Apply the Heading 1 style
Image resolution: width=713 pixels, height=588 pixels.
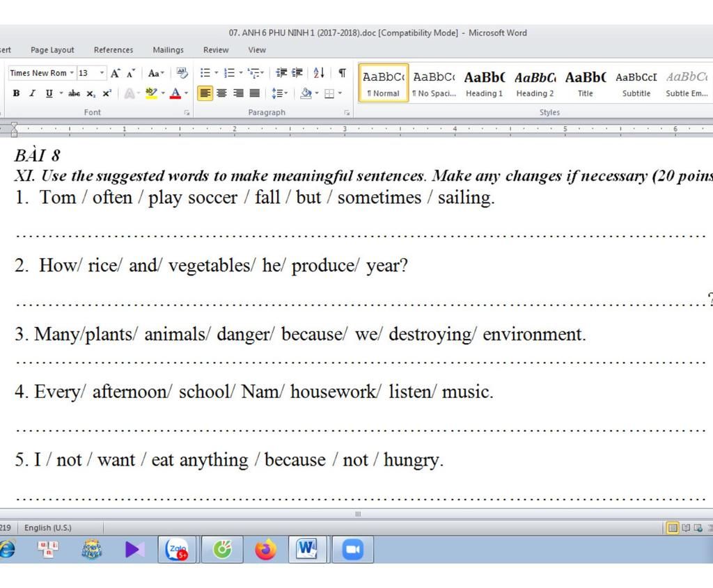click(485, 83)
